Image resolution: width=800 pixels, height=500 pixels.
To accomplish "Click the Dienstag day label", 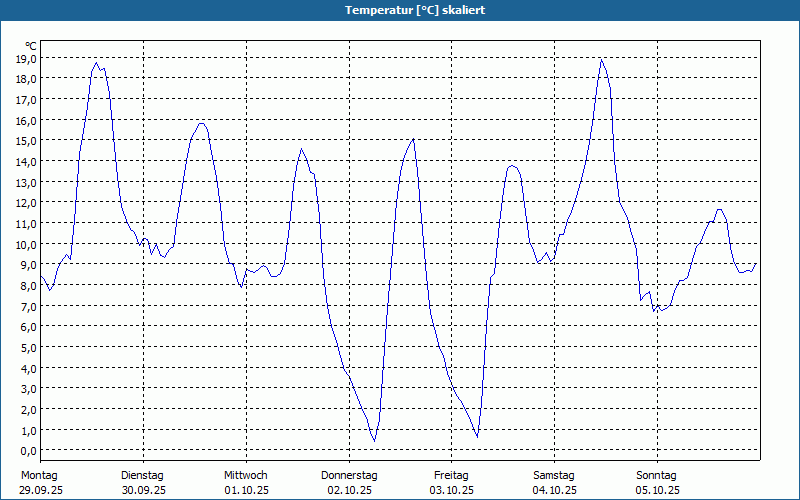I will 142,476.
